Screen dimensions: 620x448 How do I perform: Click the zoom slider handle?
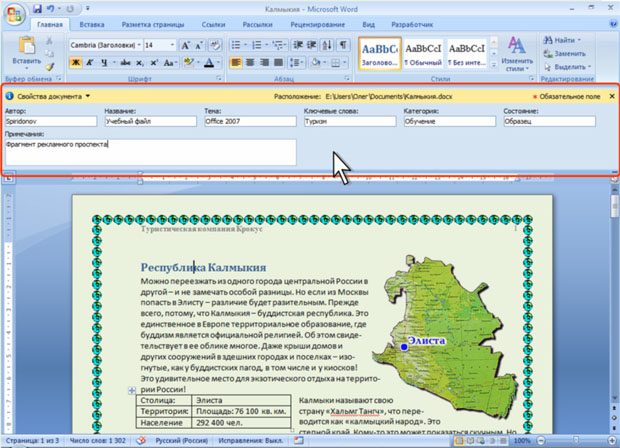click(576, 440)
